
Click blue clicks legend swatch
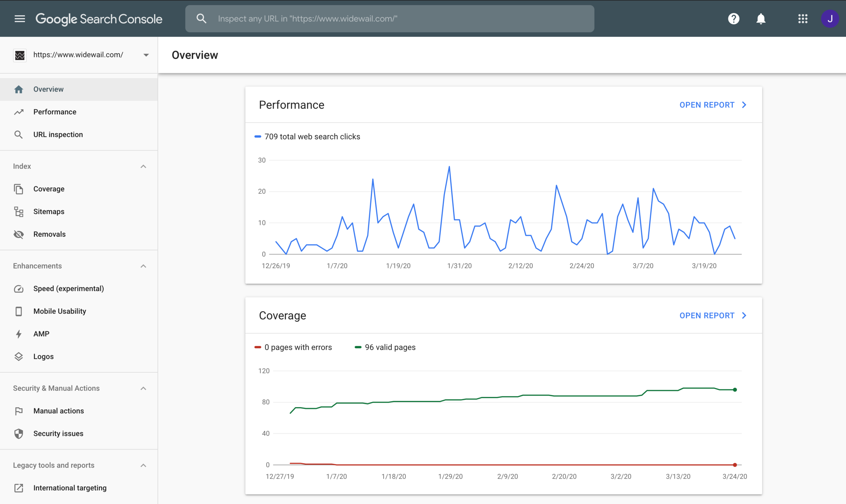(x=258, y=137)
